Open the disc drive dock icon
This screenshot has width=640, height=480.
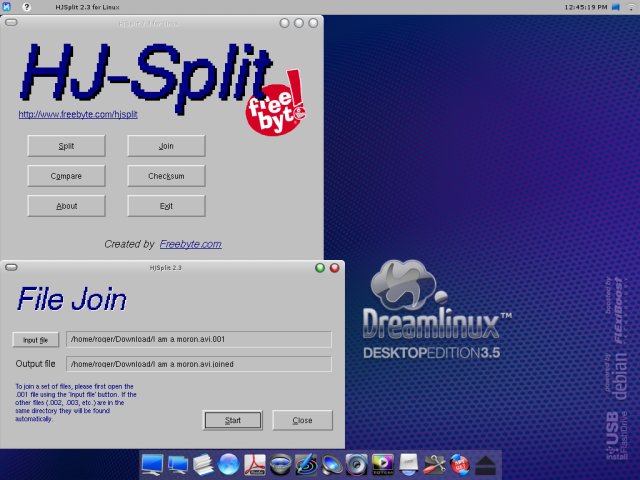tap(409, 465)
